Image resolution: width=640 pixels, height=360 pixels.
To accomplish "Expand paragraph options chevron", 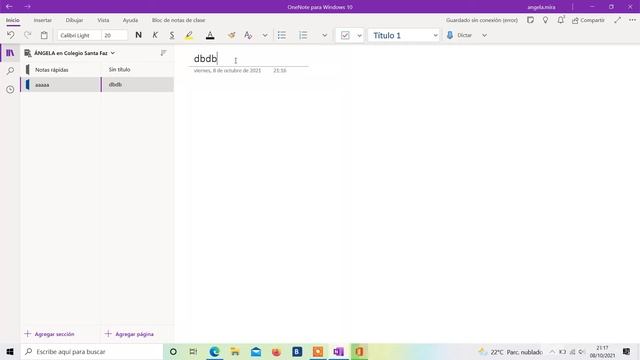I will (x=324, y=35).
